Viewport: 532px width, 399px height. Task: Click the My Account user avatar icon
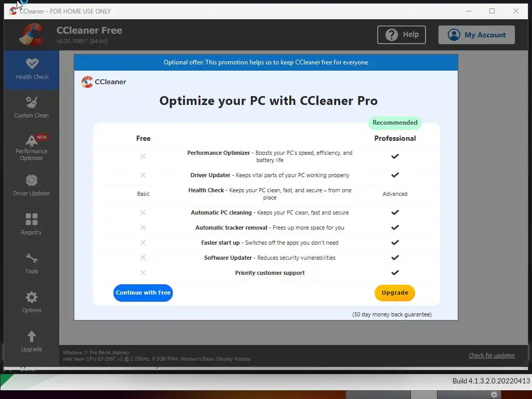454,35
